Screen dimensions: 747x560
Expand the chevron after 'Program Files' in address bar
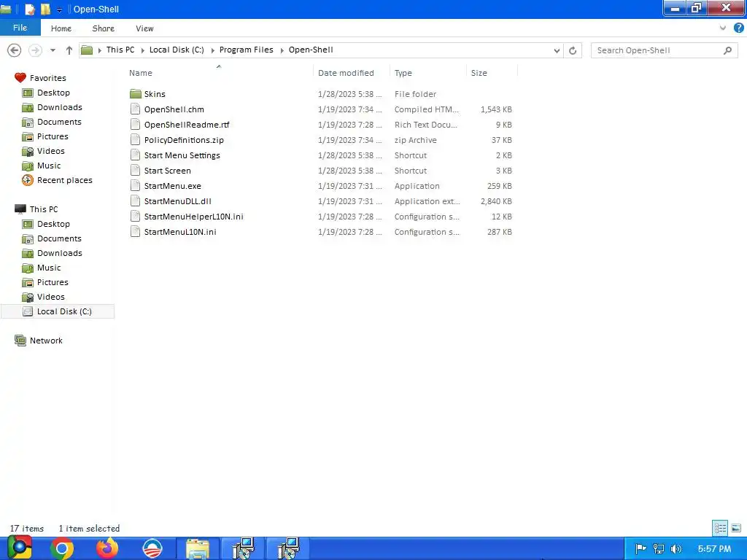281,50
